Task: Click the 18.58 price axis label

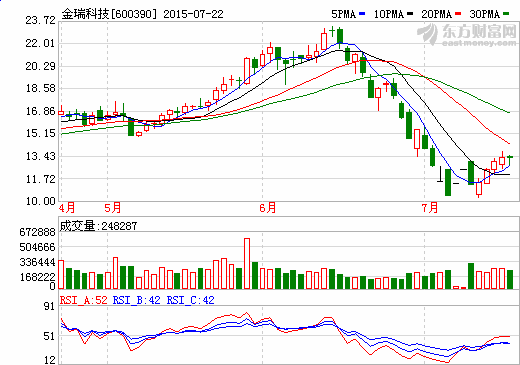Action: (x=40, y=88)
